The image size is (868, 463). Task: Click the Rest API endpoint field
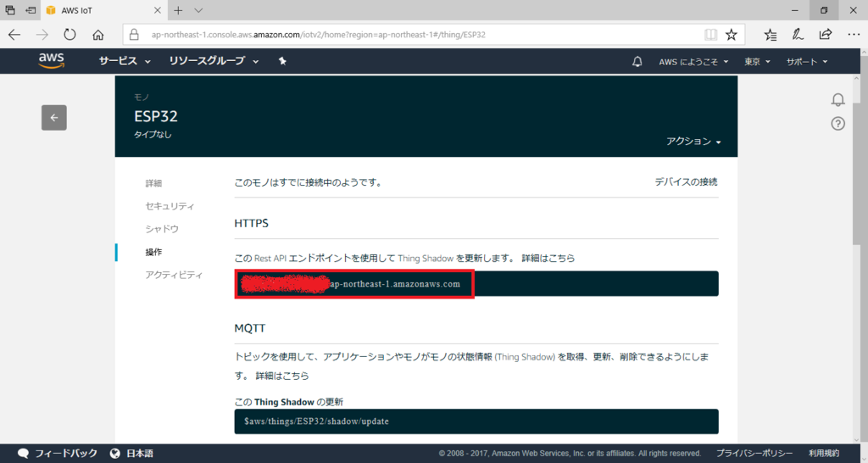coord(476,283)
